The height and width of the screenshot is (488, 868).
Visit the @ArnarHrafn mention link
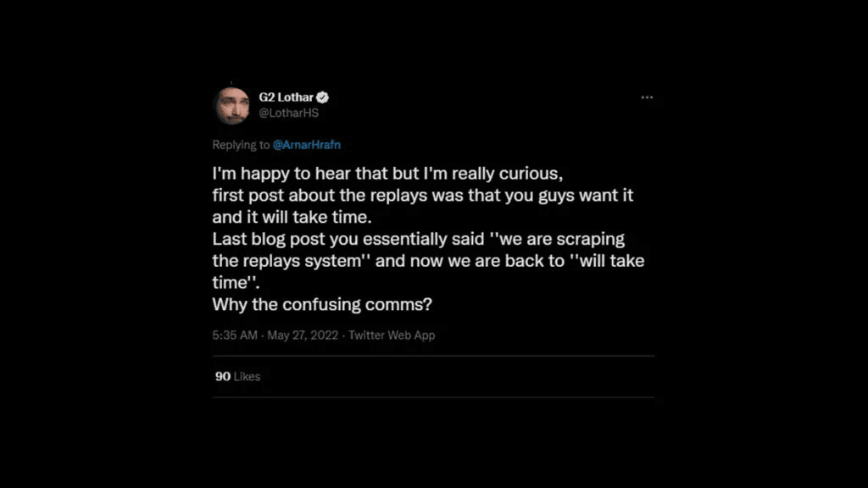pos(309,145)
